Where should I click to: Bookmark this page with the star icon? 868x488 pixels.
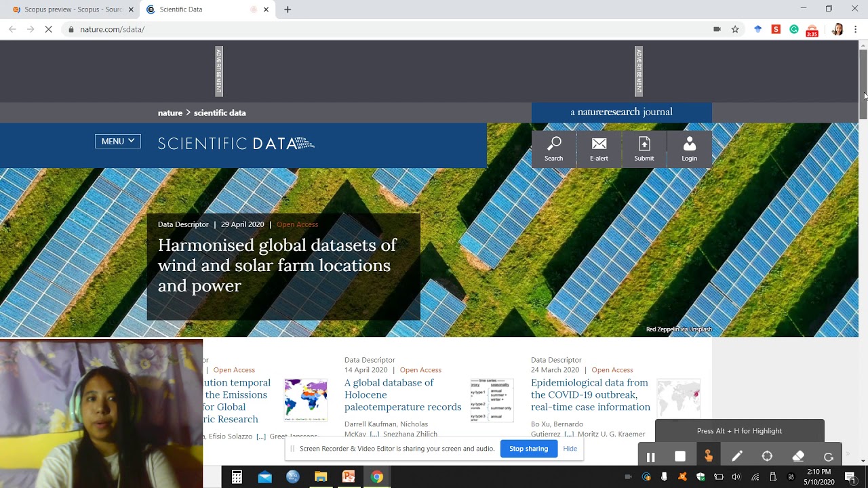click(x=735, y=29)
